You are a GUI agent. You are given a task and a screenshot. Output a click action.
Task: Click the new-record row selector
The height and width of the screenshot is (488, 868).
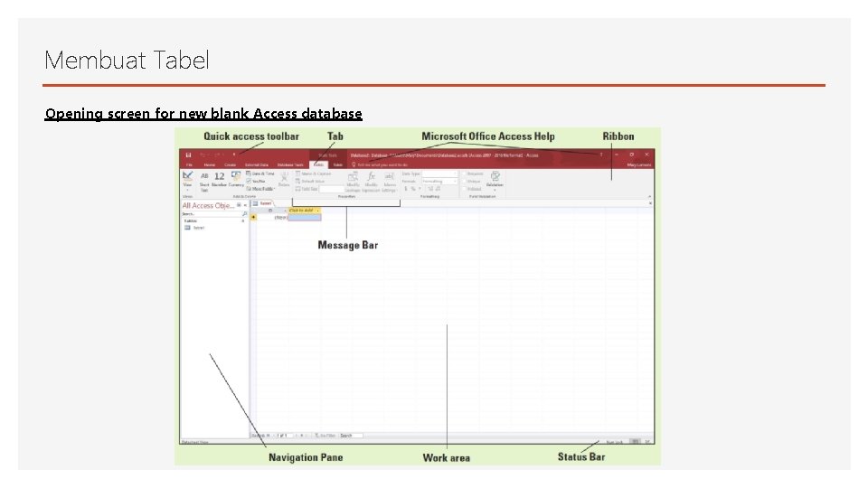click(x=253, y=218)
